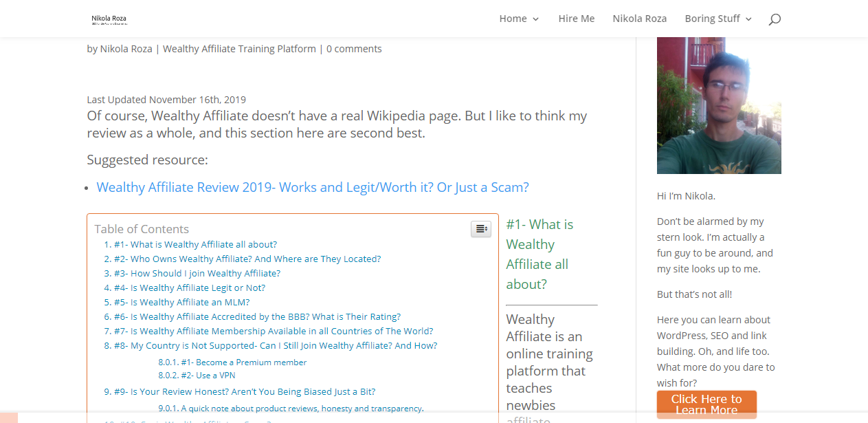
Task: Go to sub-entry '#2- Use a VPN'
Action: coord(208,375)
